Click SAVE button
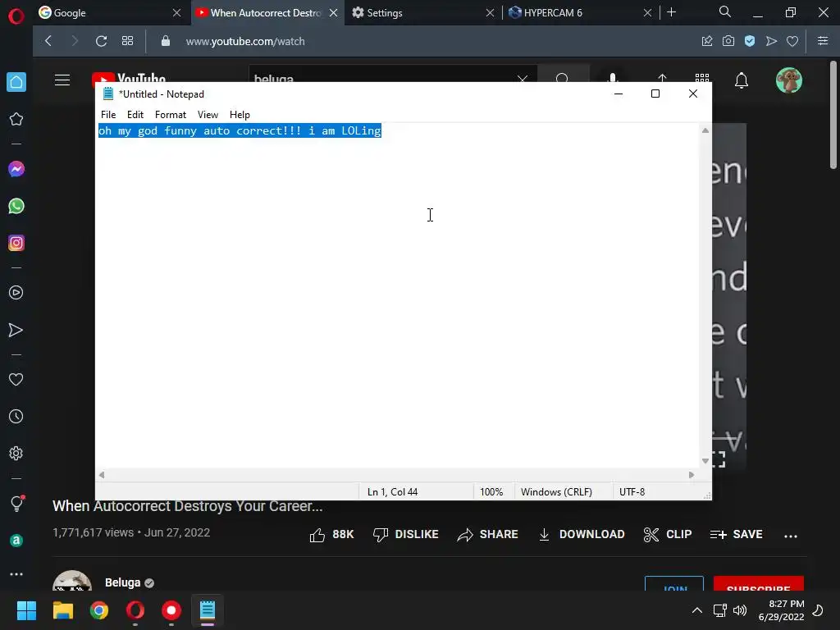Viewport: 840px width, 630px height. [x=736, y=535]
